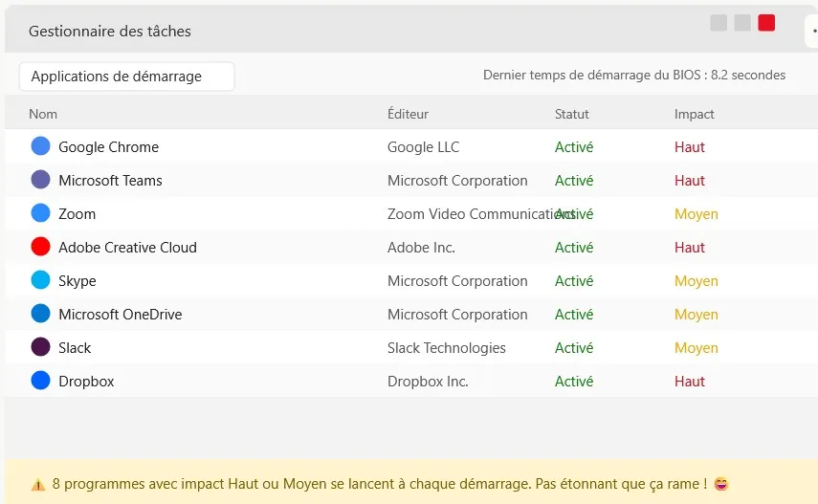The image size is (818, 504).
Task: Select the Microsoft OneDrive row name
Action: 120,315
